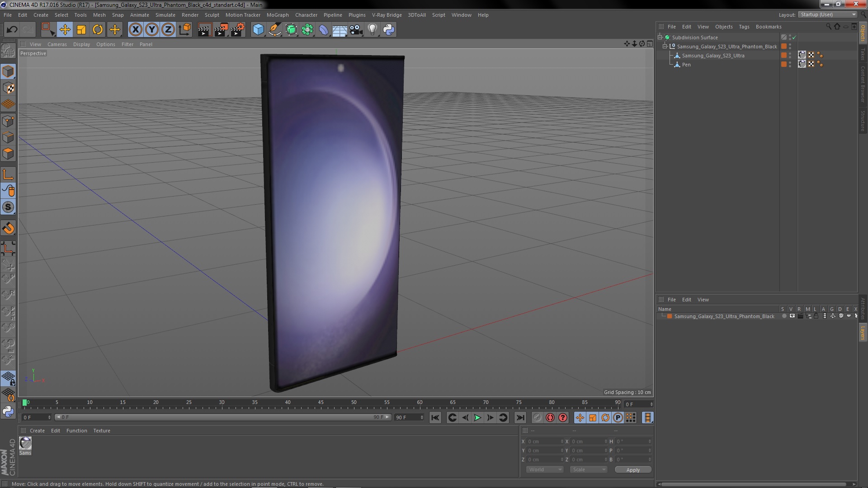Switch to Points mode icon
The width and height of the screenshot is (868, 488).
click(8, 121)
